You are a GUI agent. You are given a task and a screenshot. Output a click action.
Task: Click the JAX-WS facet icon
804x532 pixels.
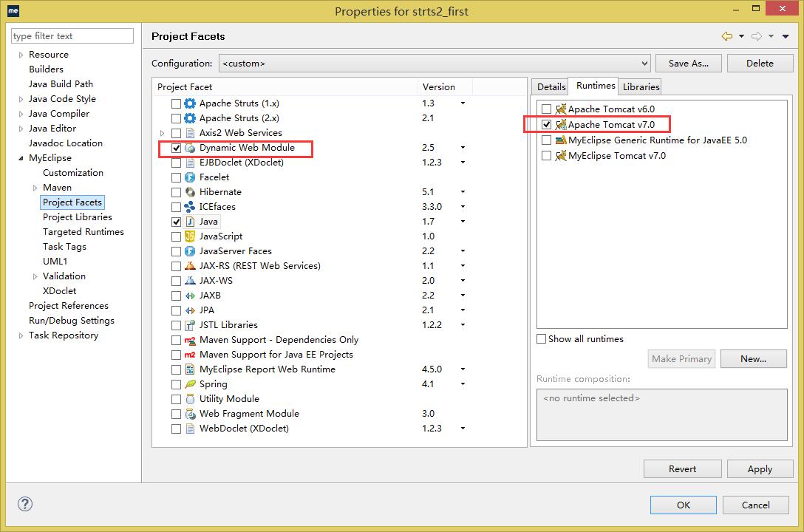click(190, 281)
